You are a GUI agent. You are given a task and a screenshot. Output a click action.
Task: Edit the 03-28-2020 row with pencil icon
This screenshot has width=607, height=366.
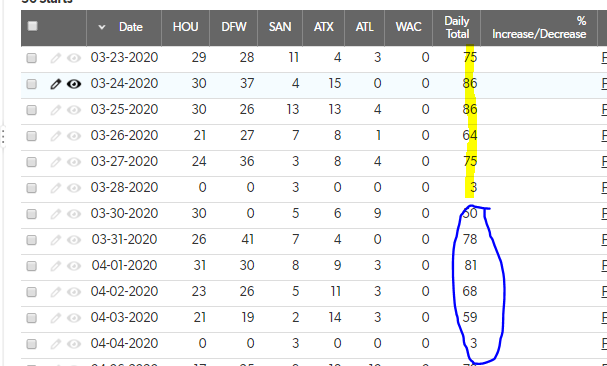tap(56, 188)
